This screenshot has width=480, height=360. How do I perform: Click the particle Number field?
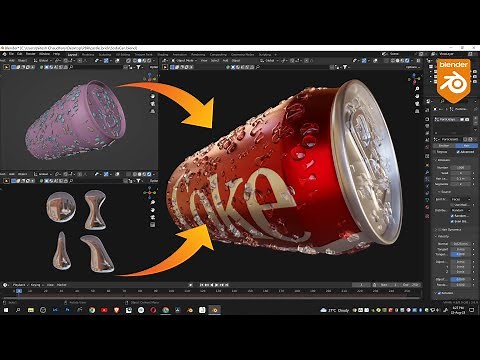[461, 168]
